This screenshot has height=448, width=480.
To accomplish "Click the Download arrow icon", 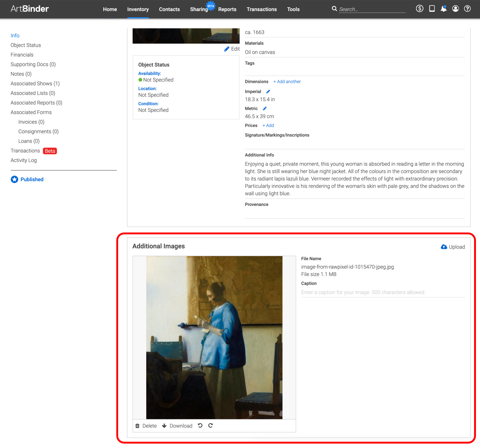I will coord(164,426).
